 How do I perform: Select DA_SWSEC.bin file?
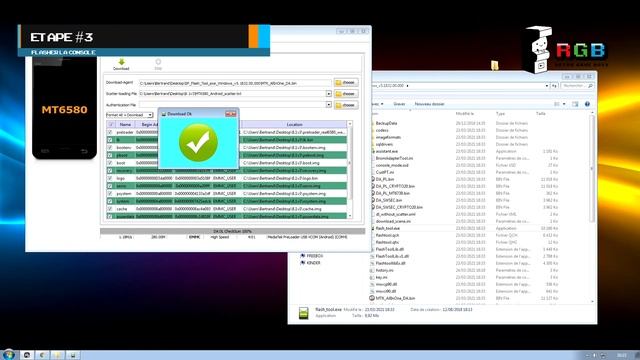tap(389, 200)
